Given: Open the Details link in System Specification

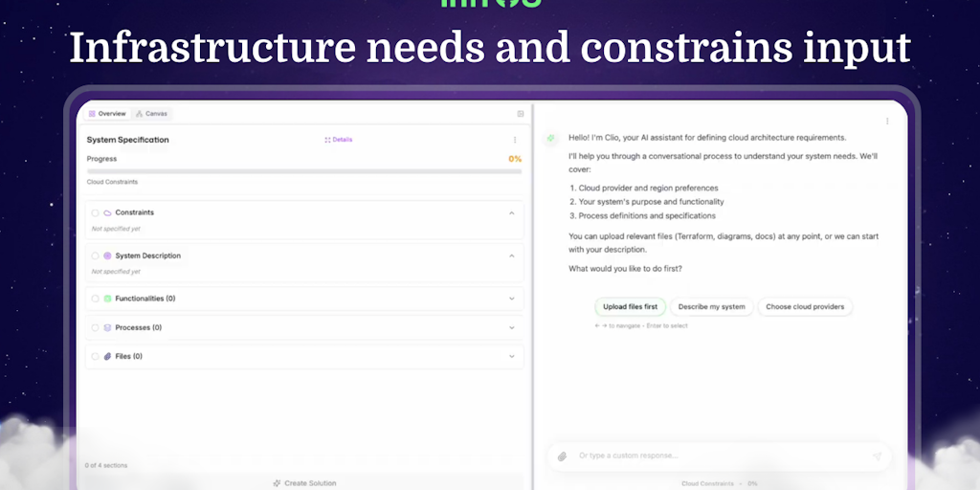Looking at the screenshot, I should tap(339, 140).
